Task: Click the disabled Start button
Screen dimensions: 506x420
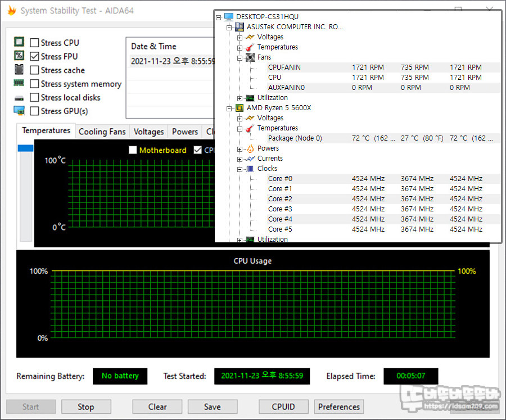Action: [31, 407]
